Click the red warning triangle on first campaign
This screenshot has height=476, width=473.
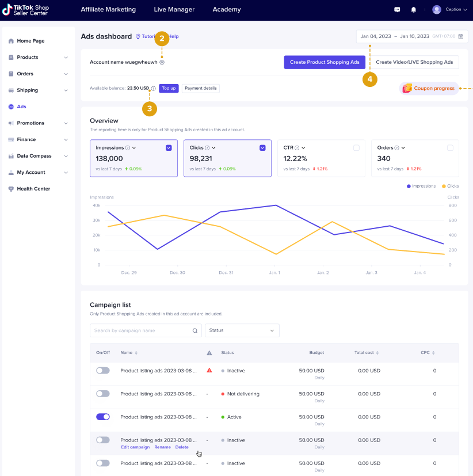[x=209, y=370]
